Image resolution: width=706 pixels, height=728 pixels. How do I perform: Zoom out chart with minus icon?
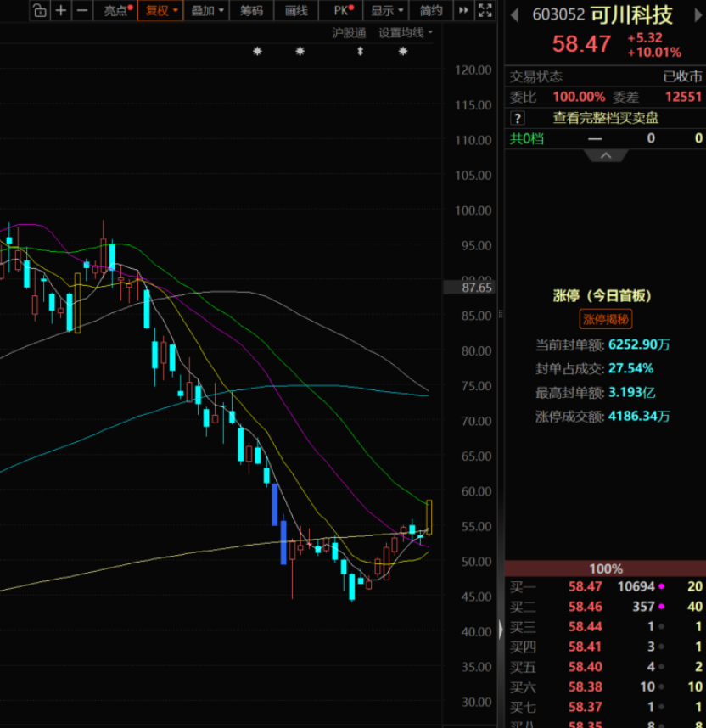tap(82, 10)
